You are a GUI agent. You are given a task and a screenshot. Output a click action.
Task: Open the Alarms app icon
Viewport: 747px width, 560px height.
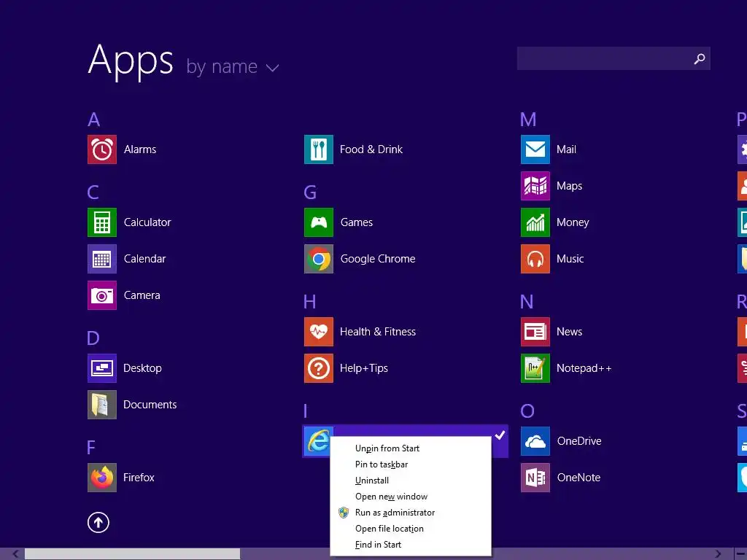click(x=102, y=149)
